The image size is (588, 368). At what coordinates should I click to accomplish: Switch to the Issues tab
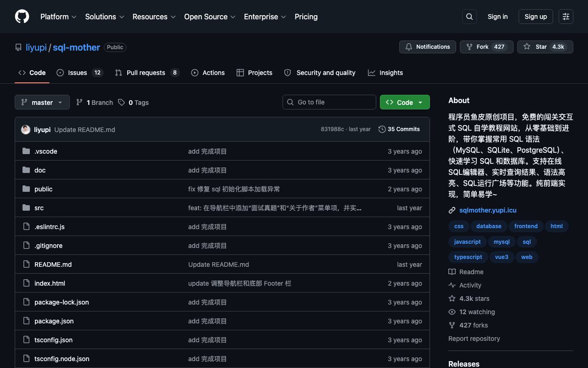click(x=79, y=73)
